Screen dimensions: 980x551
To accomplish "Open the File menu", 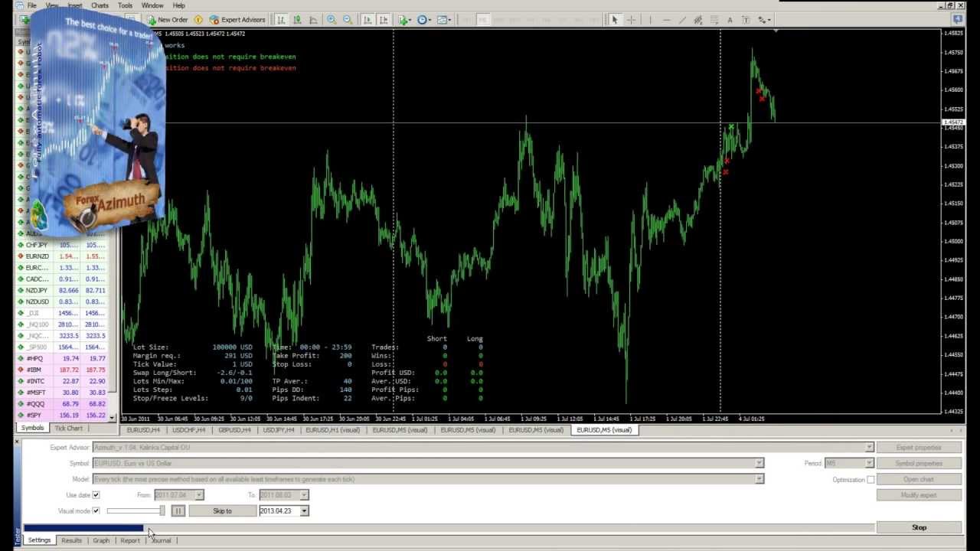I will pyautogui.click(x=31, y=5).
